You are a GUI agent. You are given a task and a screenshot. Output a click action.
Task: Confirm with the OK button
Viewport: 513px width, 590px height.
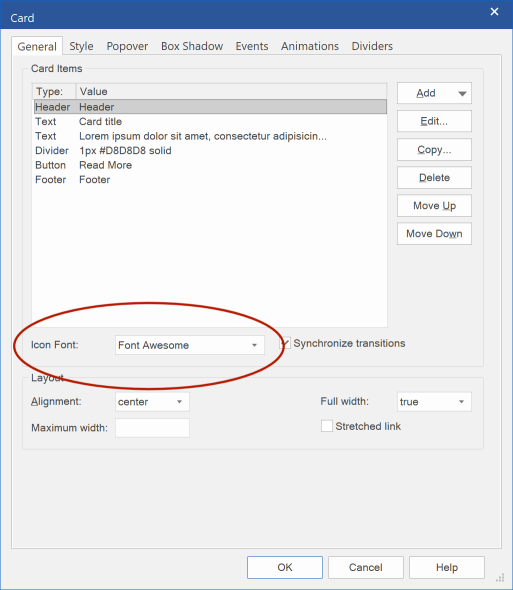[x=285, y=567]
